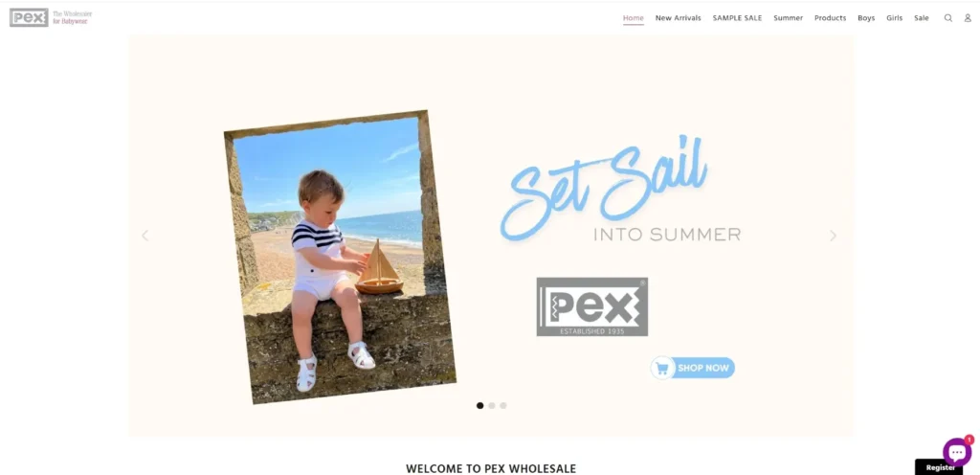Screen dimensions: 980x475
Task: Open the account user icon
Action: [x=969, y=18]
